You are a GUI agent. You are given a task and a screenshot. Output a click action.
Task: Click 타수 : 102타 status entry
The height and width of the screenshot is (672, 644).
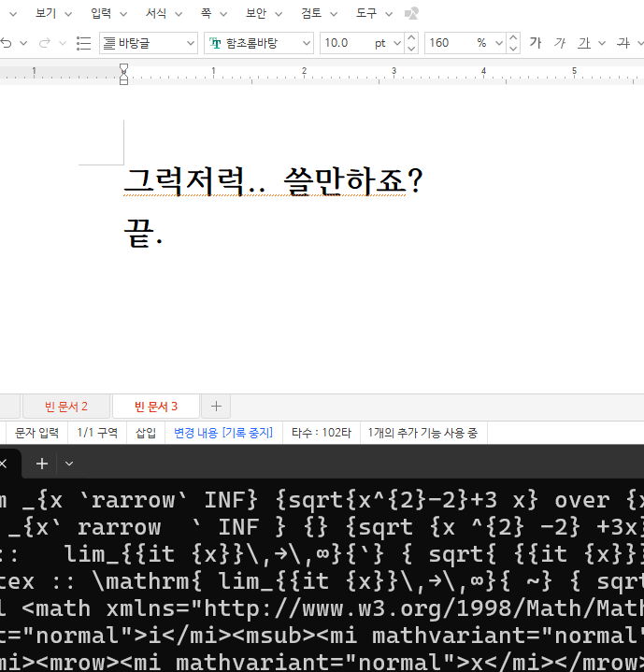pos(322,433)
